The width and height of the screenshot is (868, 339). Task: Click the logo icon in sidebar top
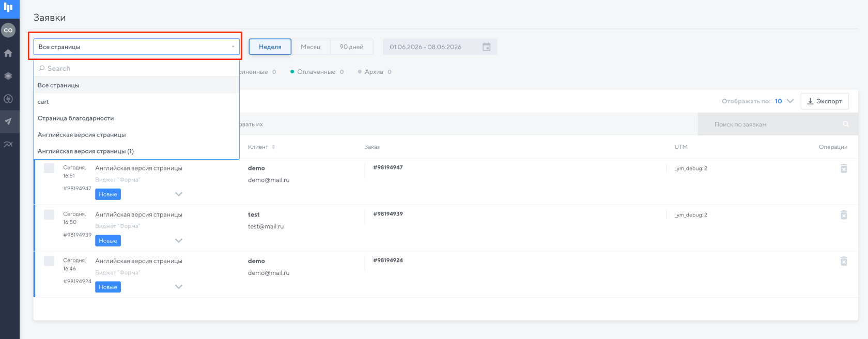click(x=8, y=7)
